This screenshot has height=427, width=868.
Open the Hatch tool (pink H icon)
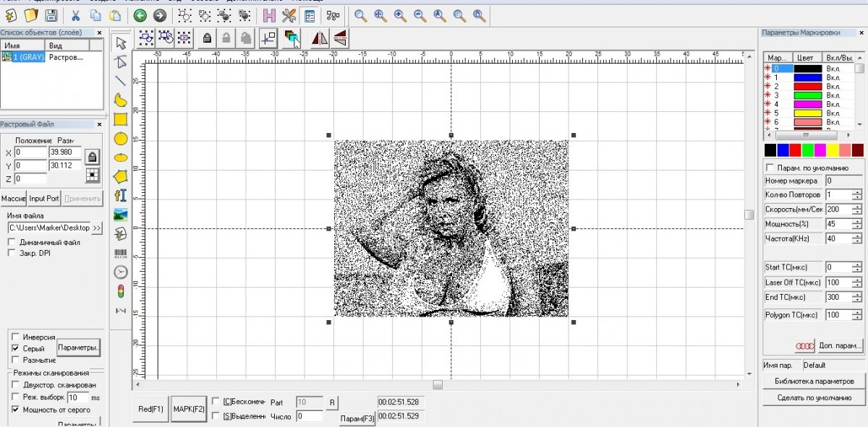[x=269, y=14]
